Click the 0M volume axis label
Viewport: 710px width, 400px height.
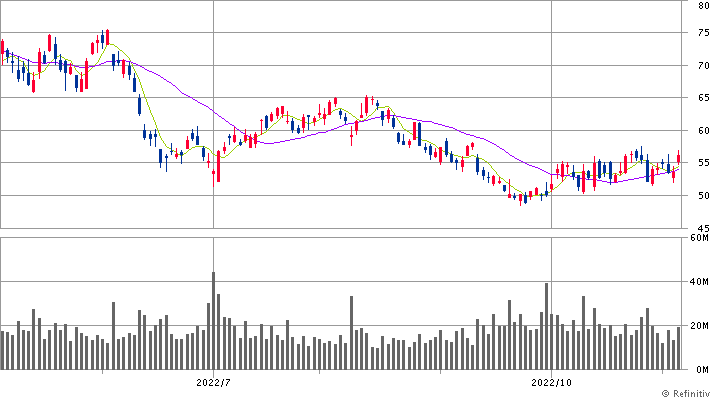700,369
